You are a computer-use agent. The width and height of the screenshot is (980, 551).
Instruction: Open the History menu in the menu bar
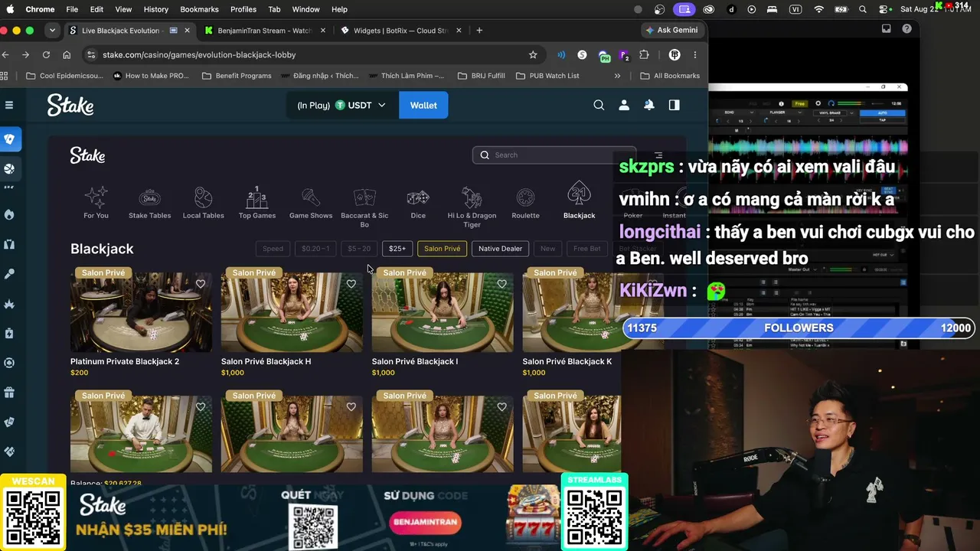(155, 9)
